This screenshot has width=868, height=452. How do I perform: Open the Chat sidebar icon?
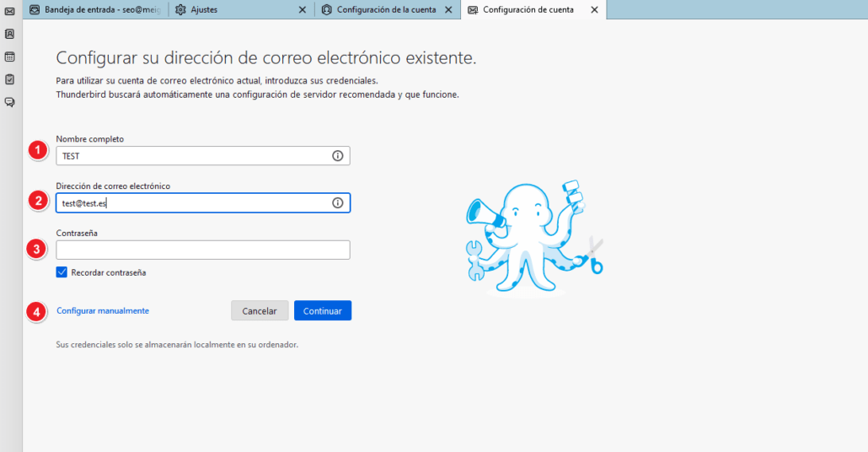[x=9, y=102]
